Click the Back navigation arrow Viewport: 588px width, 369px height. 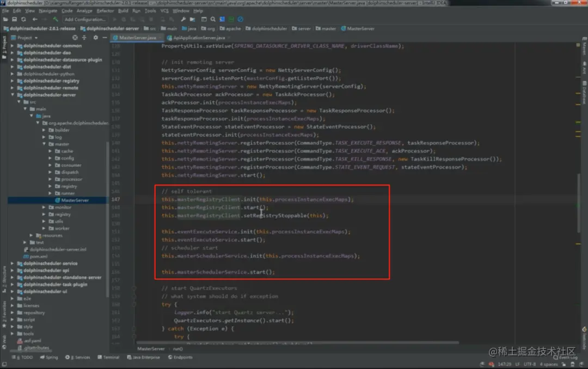(35, 19)
